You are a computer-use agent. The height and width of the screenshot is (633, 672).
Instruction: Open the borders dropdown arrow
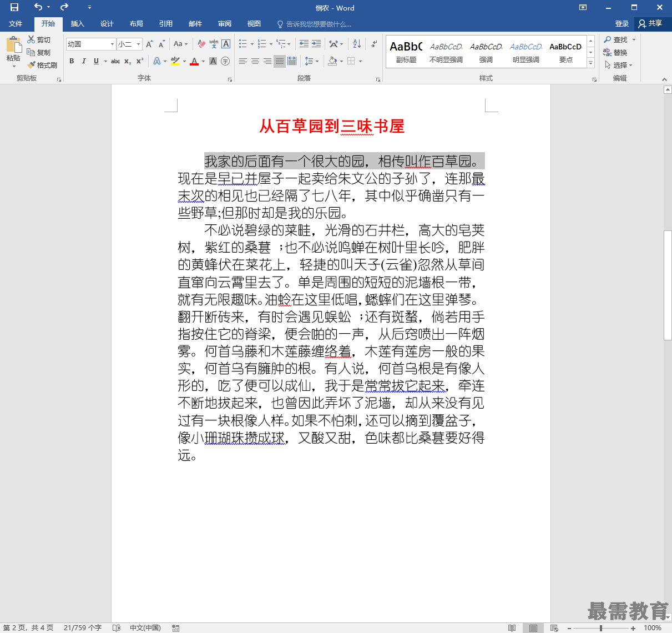click(361, 61)
